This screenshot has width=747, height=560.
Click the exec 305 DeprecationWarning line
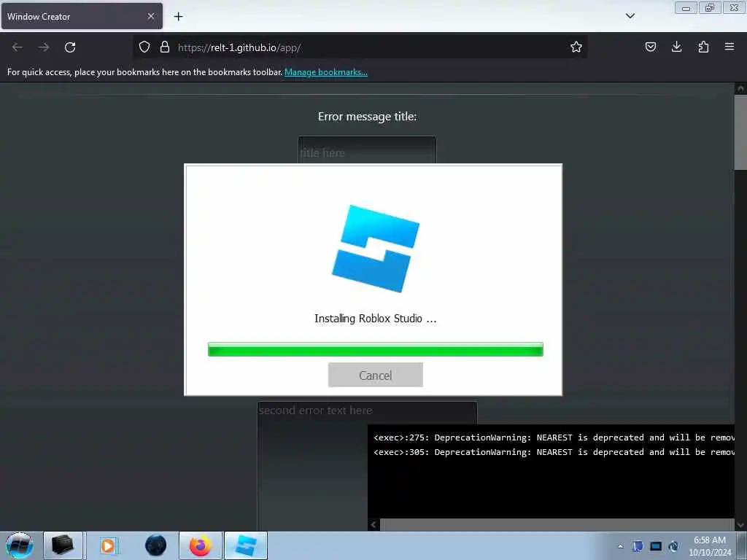pos(554,452)
